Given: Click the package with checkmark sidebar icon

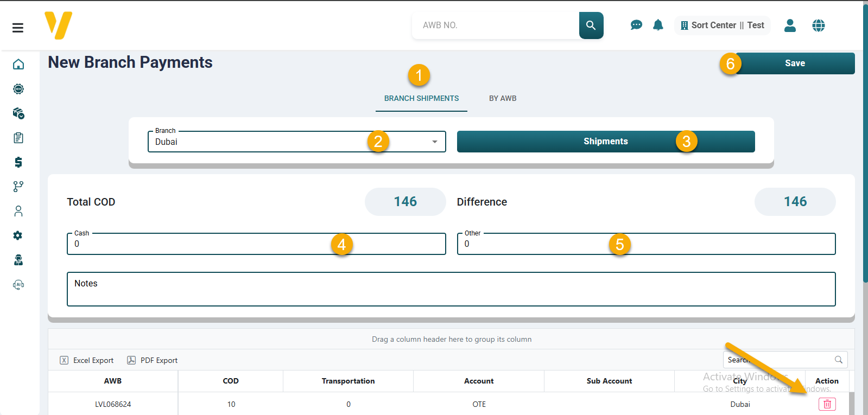Looking at the screenshot, I should [x=18, y=113].
